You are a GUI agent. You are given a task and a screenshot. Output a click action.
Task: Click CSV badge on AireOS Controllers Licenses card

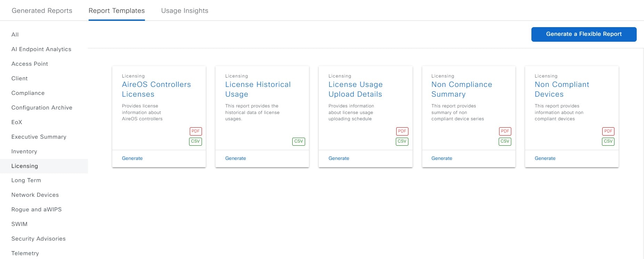coord(195,141)
